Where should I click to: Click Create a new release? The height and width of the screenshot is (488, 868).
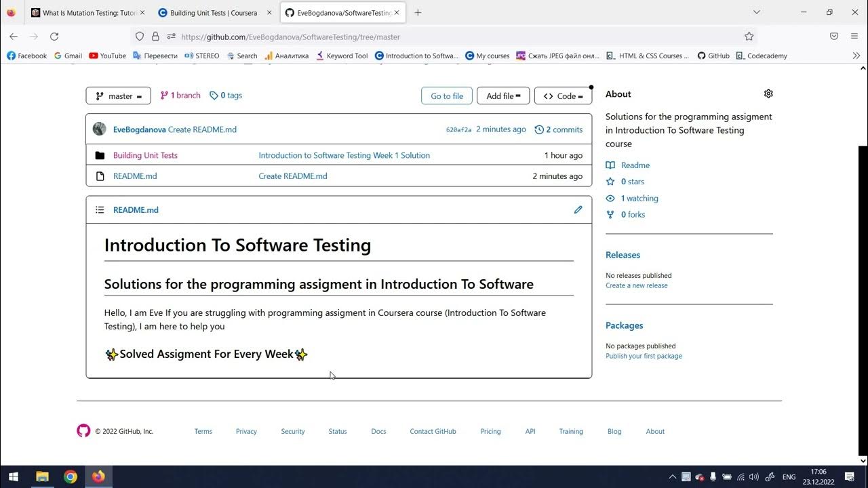point(637,285)
